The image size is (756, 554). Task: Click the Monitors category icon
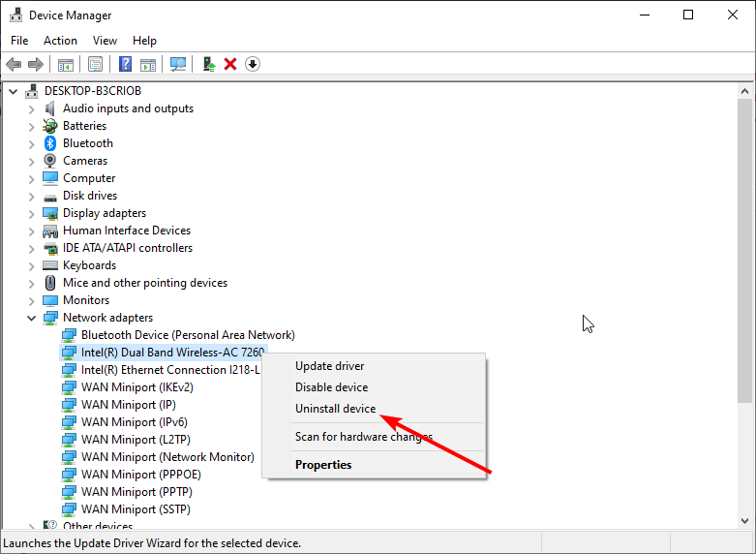[50, 300]
